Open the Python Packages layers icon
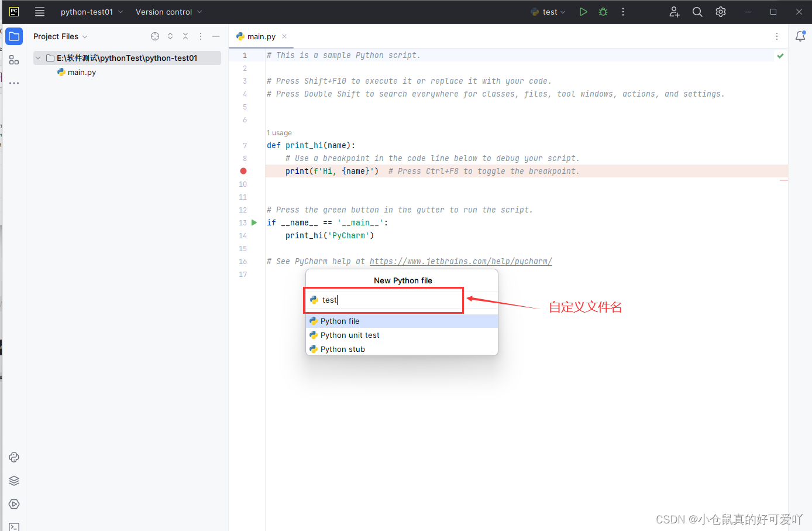This screenshot has width=812, height=531. coord(14,481)
